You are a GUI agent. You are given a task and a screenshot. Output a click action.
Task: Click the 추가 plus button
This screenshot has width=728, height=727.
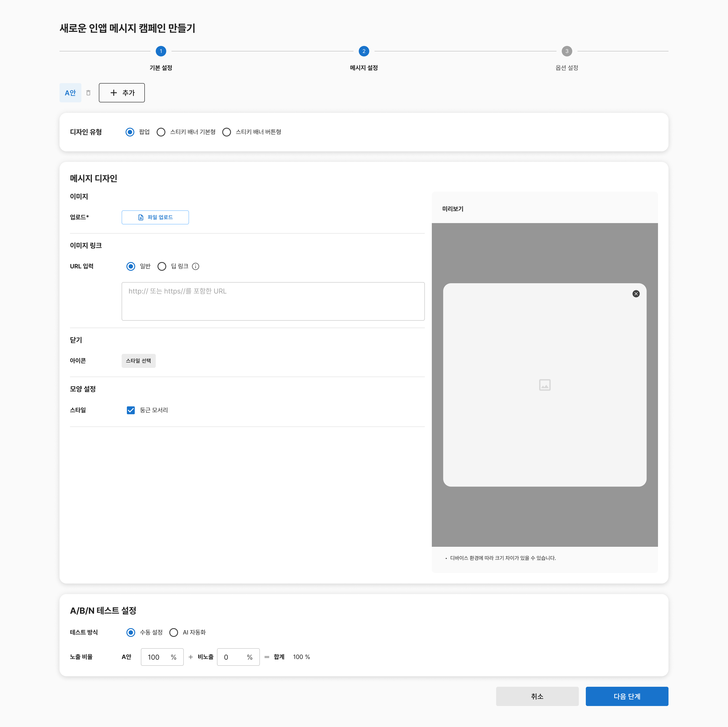tap(122, 93)
